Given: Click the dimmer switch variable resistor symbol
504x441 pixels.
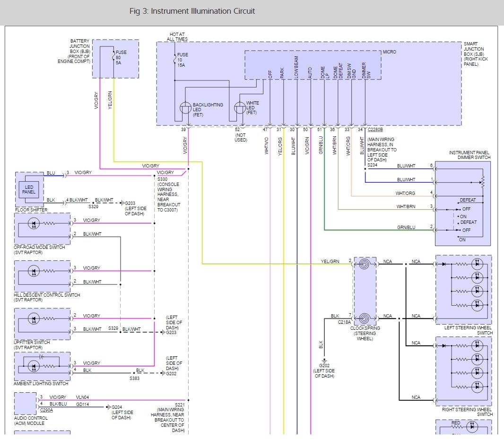Looking at the screenshot, I should pyautogui.click(x=482, y=182).
